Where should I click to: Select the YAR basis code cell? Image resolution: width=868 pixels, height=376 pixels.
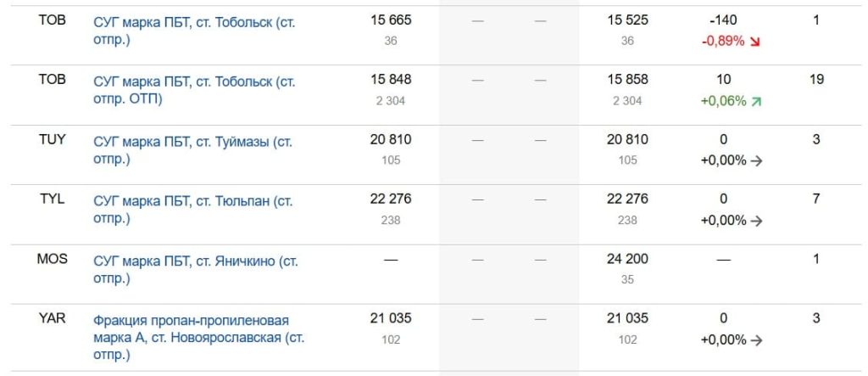(53, 318)
